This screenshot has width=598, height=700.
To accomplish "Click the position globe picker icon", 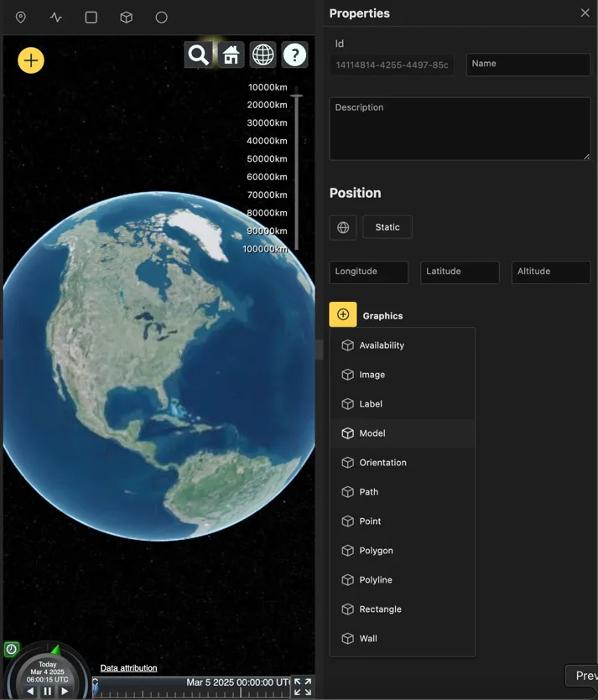I will (343, 227).
